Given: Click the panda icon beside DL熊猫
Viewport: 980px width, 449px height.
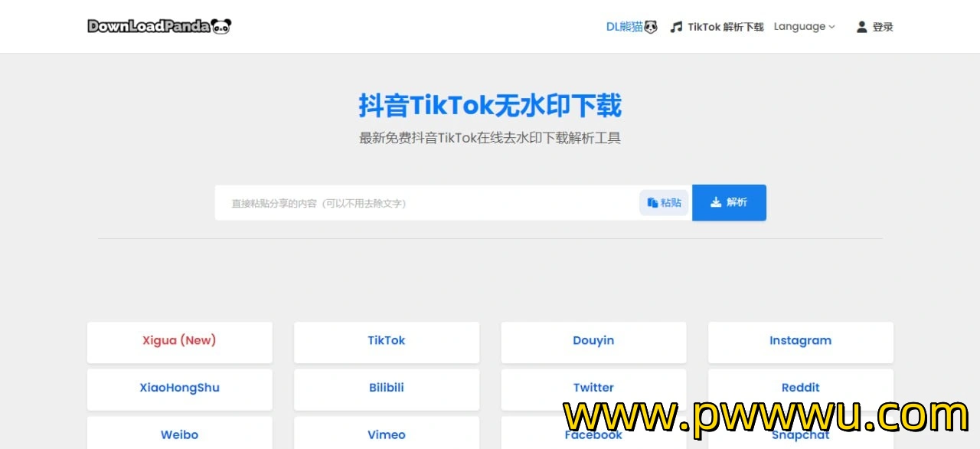Looking at the screenshot, I should click(651, 27).
